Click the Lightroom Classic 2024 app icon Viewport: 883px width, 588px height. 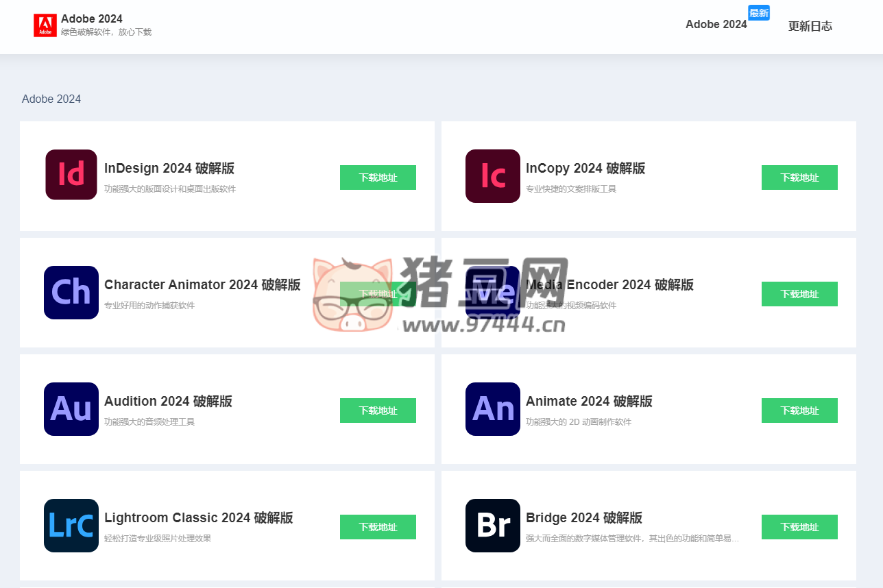pyautogui.click(x=71, y=526)
